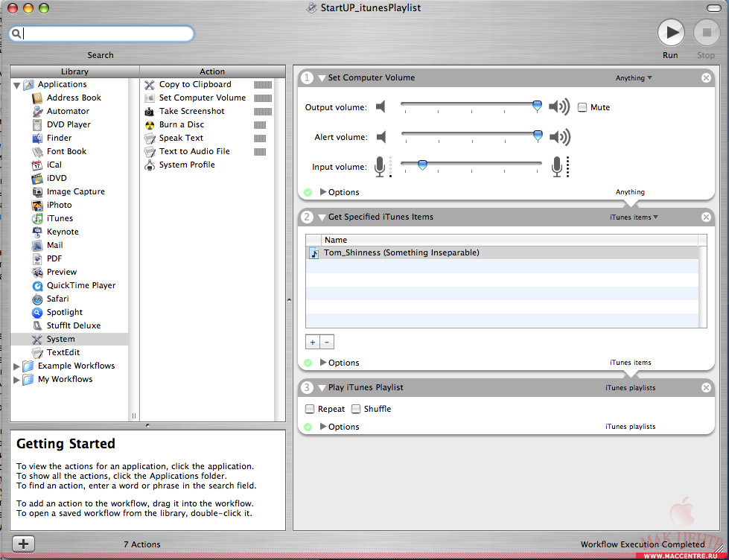Click the PDF icon in Library

(37, 259)
